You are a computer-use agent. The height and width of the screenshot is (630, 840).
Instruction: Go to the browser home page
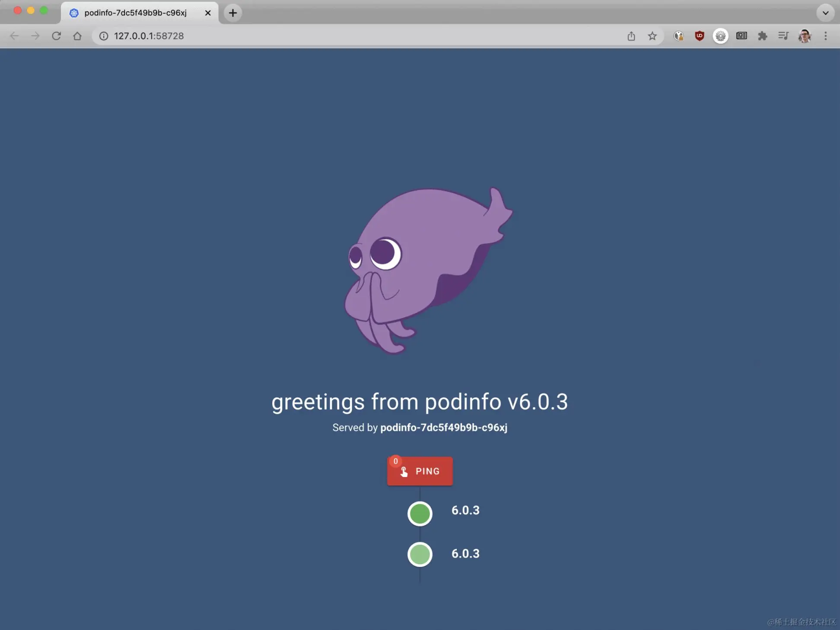[x=77, y=36]
